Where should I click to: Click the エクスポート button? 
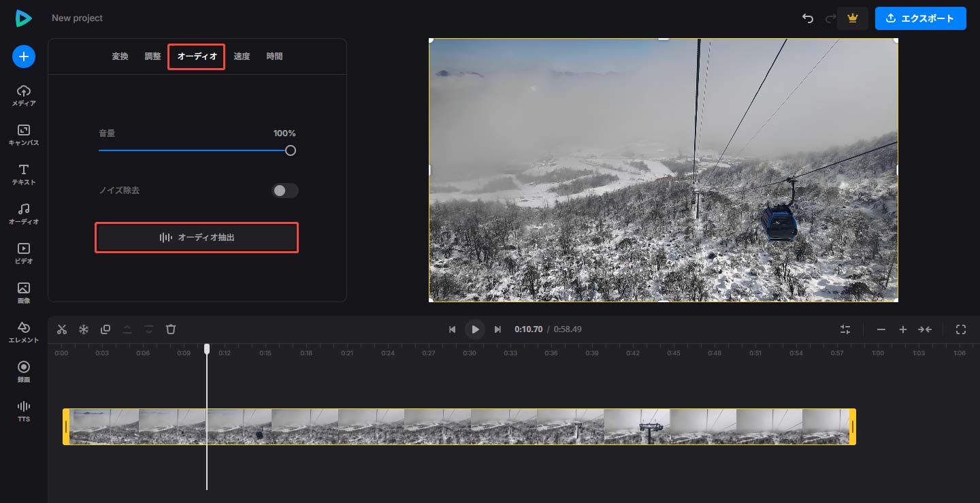coord(921,18)
